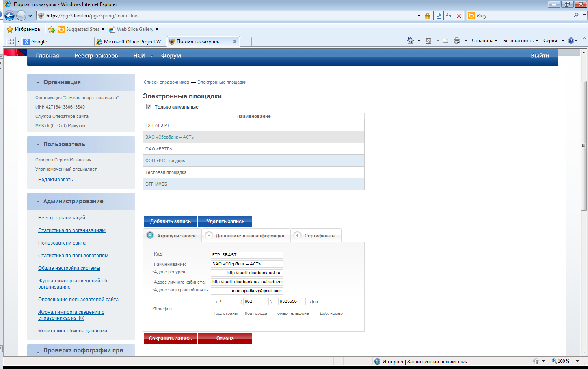588x369 pixels.
Task: Click the Отмена button
Action: click(x=225, y=339)
